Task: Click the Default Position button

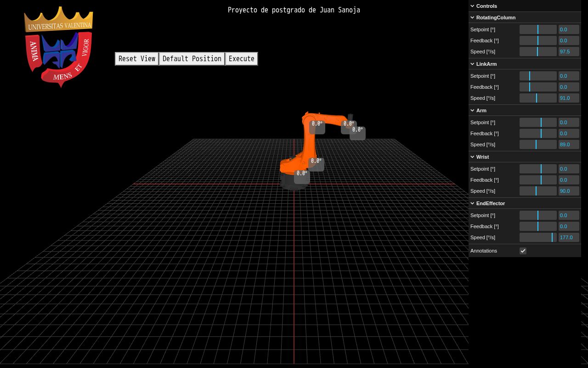Action: [192, 59]
